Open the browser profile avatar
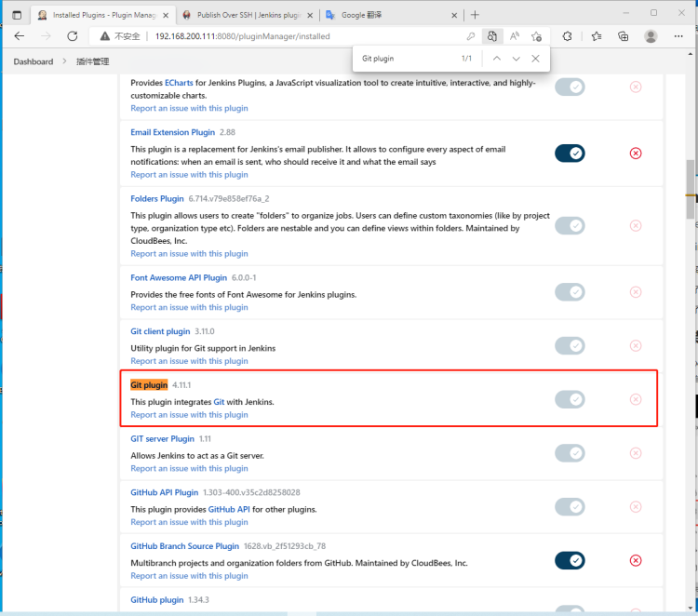Viewport: 698px width, 616px height. tap(651, 36)
